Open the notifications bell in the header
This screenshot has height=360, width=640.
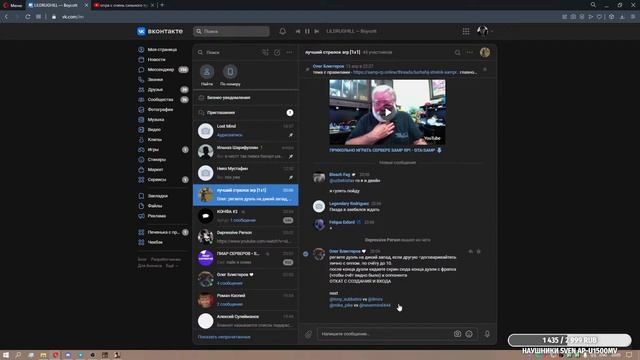point(282,31)
